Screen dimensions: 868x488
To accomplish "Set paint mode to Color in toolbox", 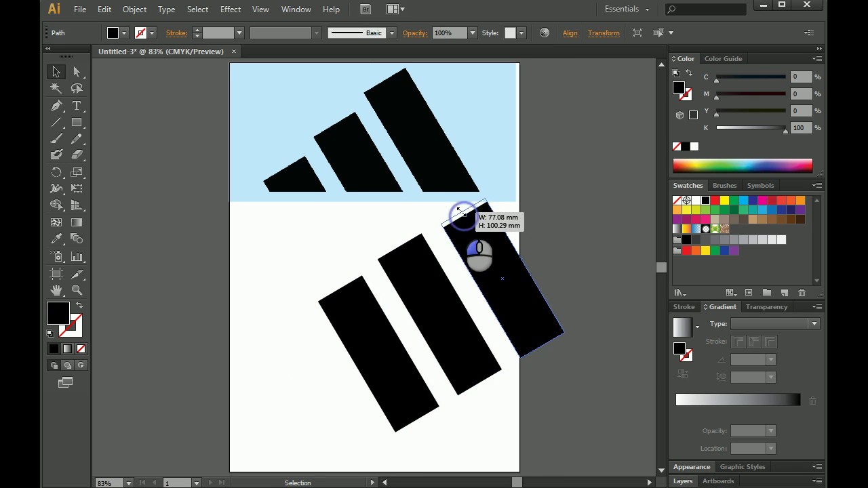I will pyautogui.click(x=54, y=348).
